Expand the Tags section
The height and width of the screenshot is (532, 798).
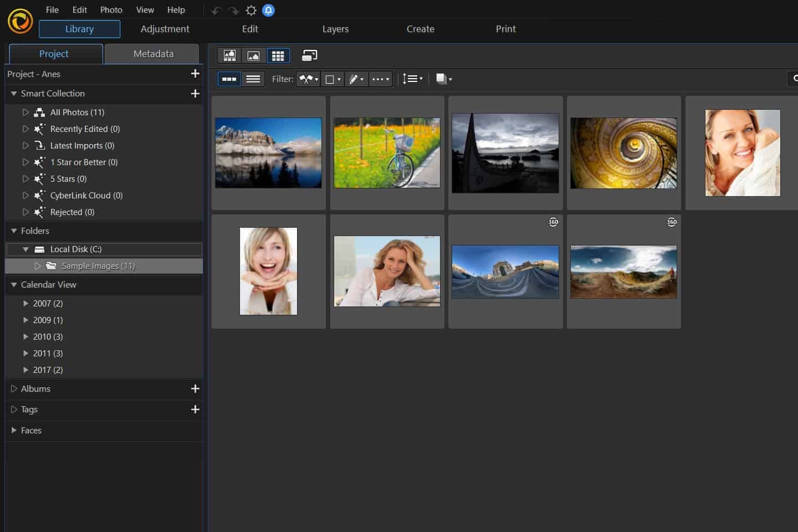[x=14, y=410]
